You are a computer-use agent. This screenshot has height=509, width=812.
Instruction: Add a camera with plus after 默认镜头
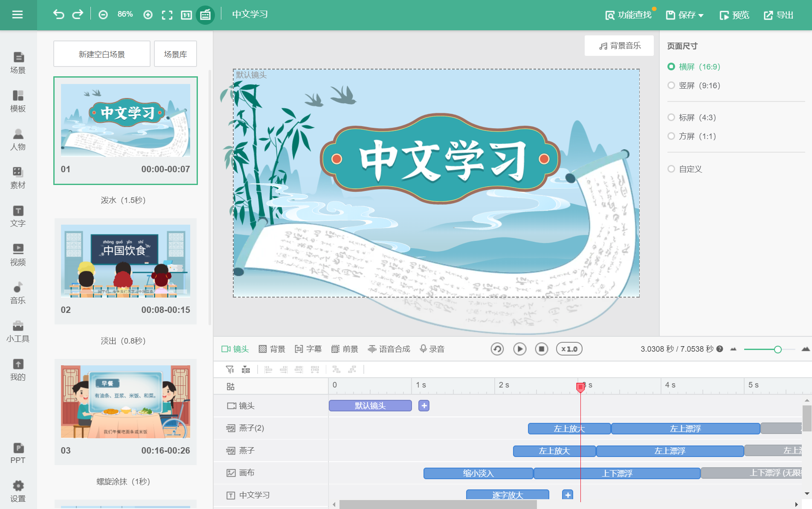424,406
